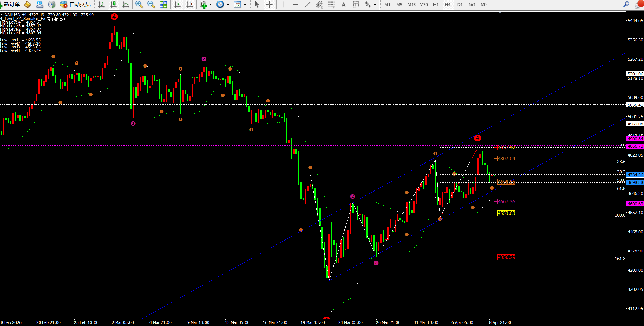
Task: Select the Fibonacci retracement tool
Action: coord(331,4)
